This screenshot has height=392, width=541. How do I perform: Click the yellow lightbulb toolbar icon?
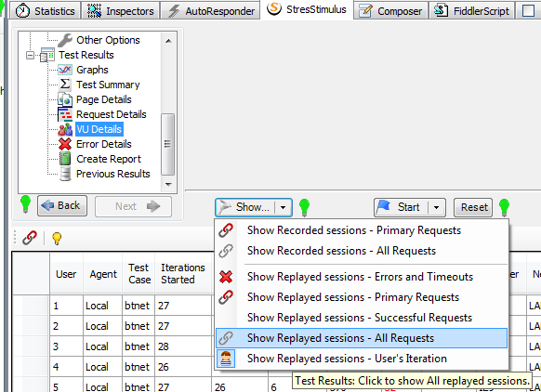(x=57, y=238)
